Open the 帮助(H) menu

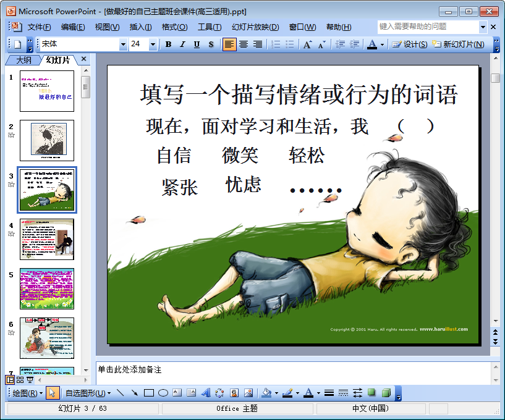[339, 27]
